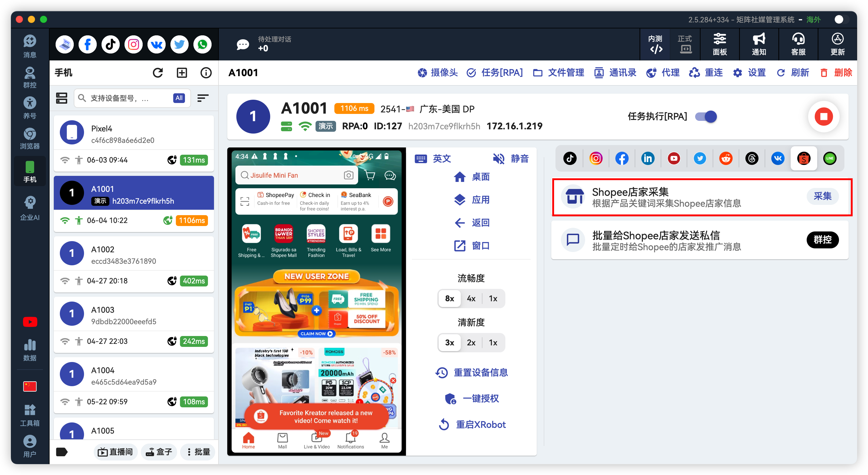Select the Twitter icon in top bar
This screenshot has width=868, height=475.
[179, 44]
